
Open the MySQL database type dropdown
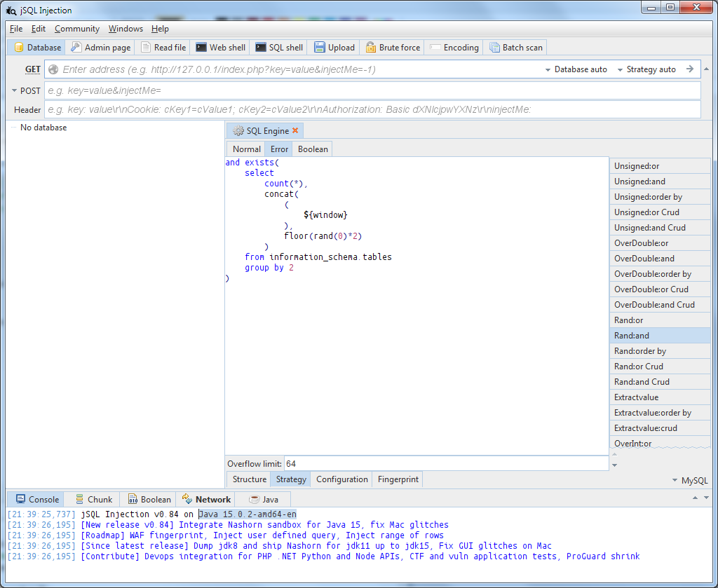point(690,481)
